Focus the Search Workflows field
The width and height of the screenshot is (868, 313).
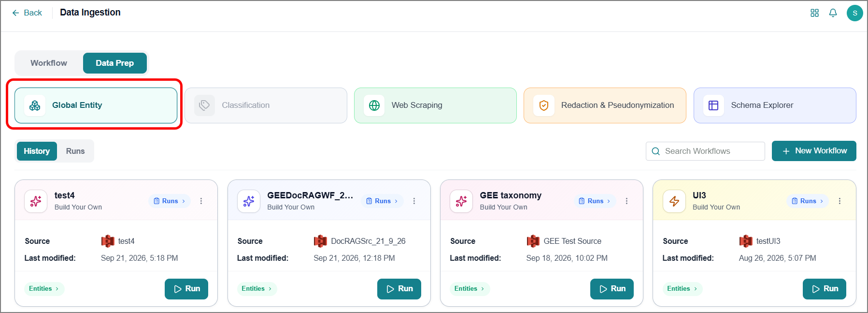pyautogui.click(x=705, y=151)
